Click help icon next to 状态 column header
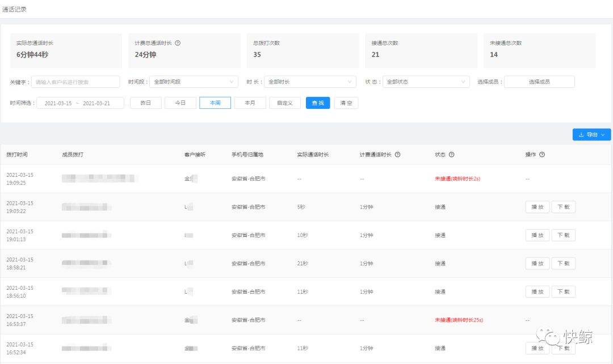This screenshot has height=364, width=613. [451, 155]
